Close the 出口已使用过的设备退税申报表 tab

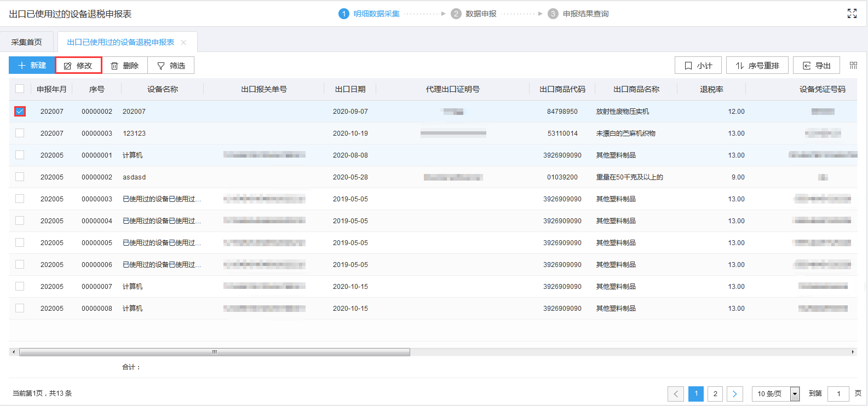[x=183, y=43]
